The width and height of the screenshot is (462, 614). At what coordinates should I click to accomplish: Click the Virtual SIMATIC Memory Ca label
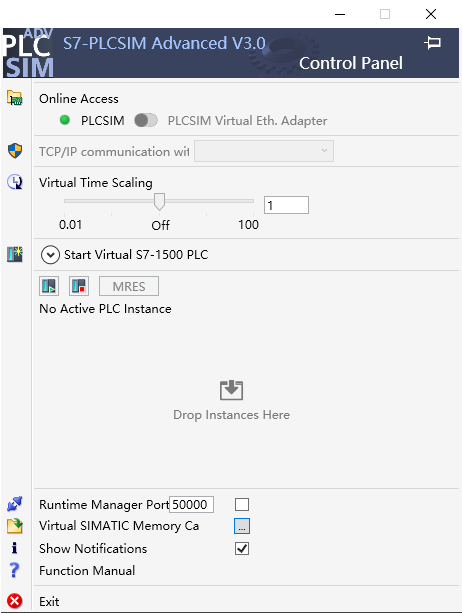point(119,526)
